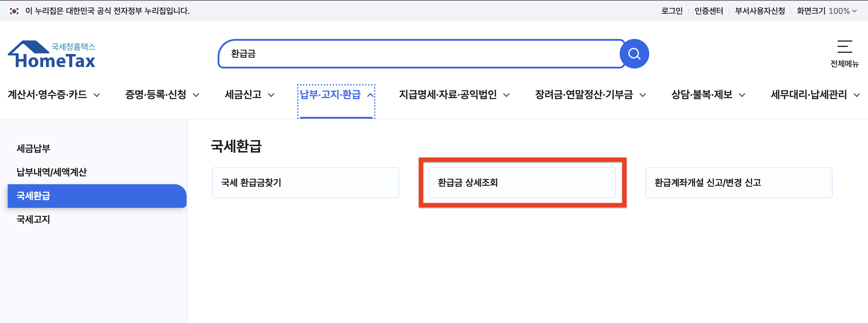Click the magnifier search button
Screen dimensions: 868x323
(634, 54)
